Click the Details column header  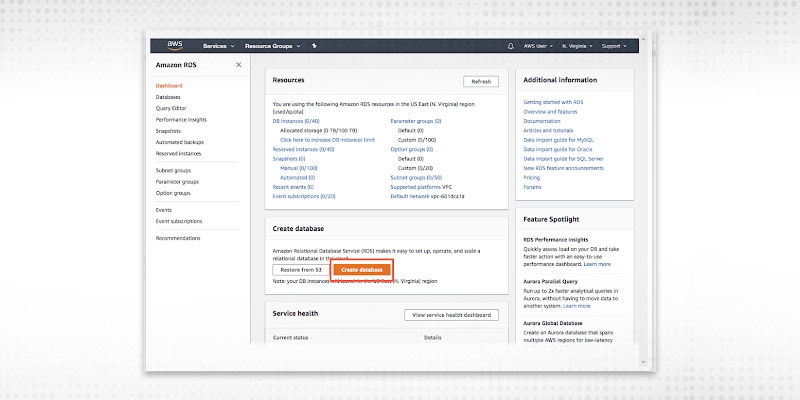pyautogui.click(x=433, y=337)
